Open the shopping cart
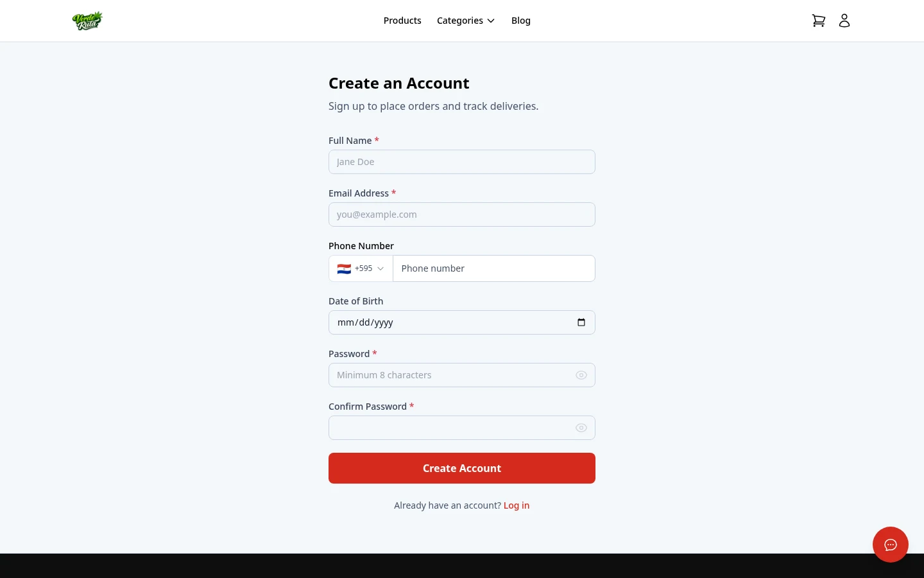 tap(819, 21)
